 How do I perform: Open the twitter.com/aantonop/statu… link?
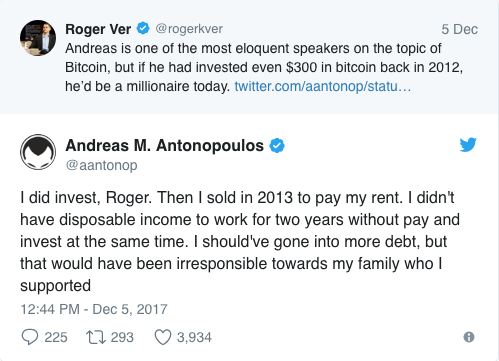[x=323, y=86]
